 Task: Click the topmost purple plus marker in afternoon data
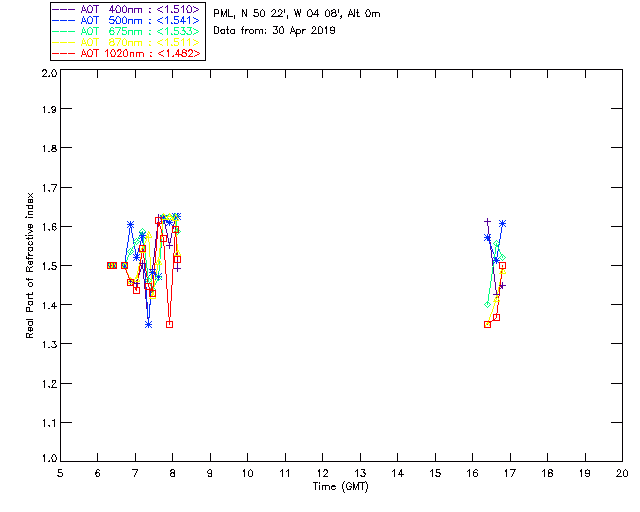pyautogui.click(x=487, y=222)
